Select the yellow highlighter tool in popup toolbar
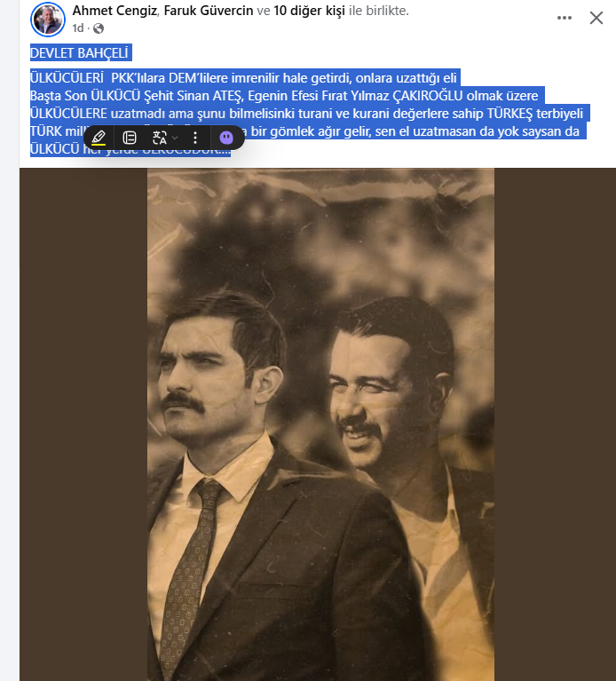 pos(99,138)
